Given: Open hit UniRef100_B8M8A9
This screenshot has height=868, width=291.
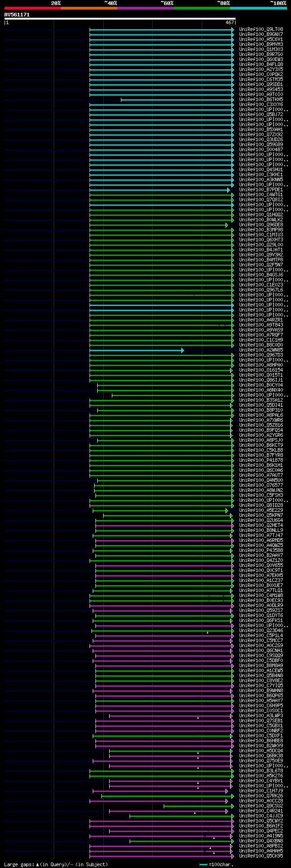Looking at the screenshot, I should tap(261, 665).
